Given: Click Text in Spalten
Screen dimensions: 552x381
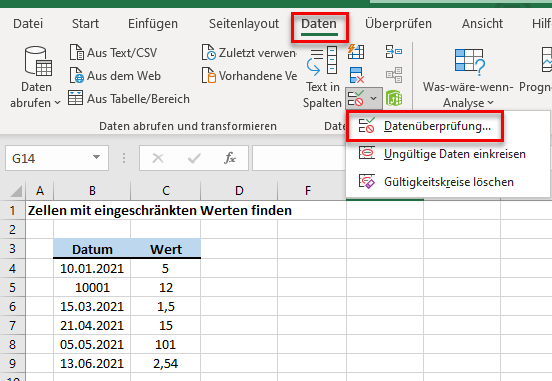Looking at the screenshot, I should 322,77.
